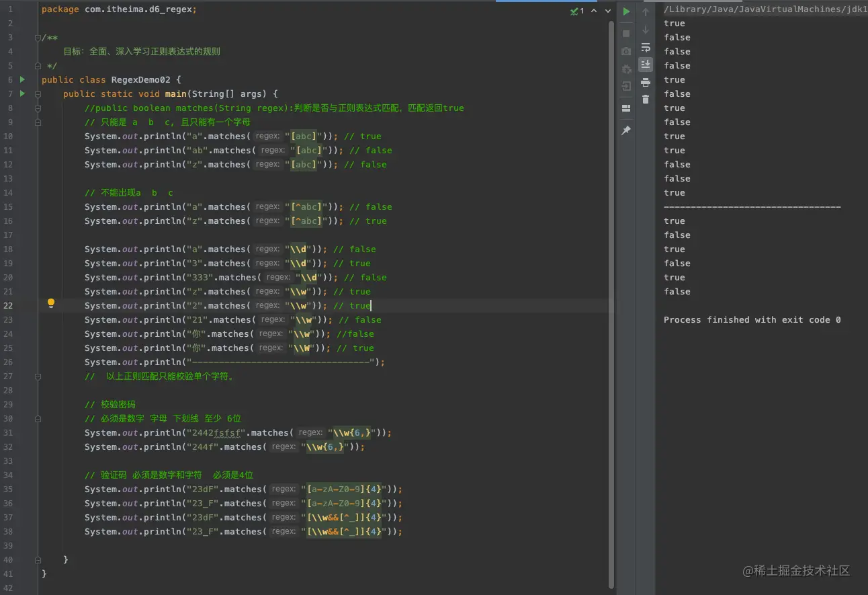This screenshot has height=595, width=868.
Task: Click Up the Stack Trace arrow
Action: coord(646,12)
